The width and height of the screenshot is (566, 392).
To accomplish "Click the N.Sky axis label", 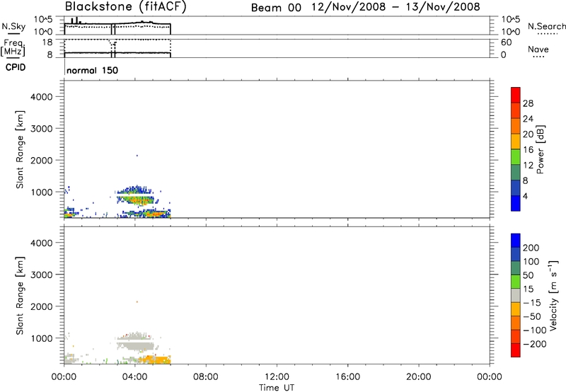I will [x=13, y=26].
